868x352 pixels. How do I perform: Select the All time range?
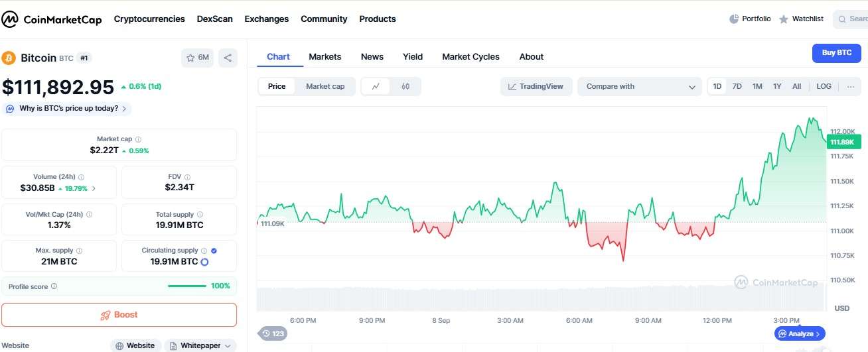796,86
